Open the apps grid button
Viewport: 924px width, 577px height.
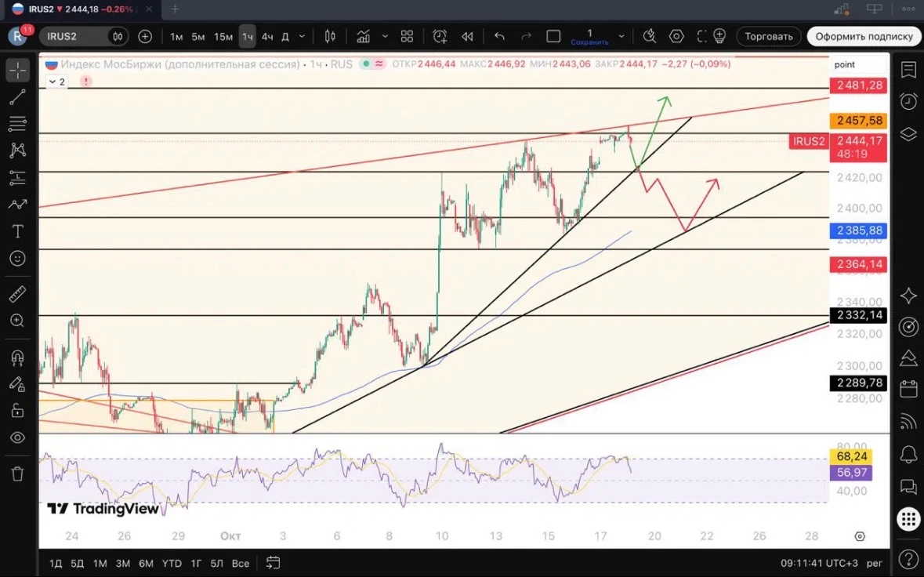point(908,519)
